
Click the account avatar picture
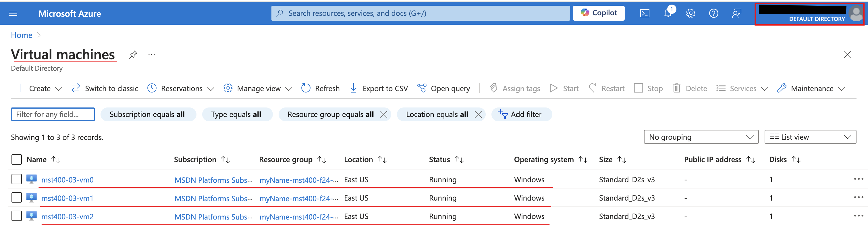[856, 14]
